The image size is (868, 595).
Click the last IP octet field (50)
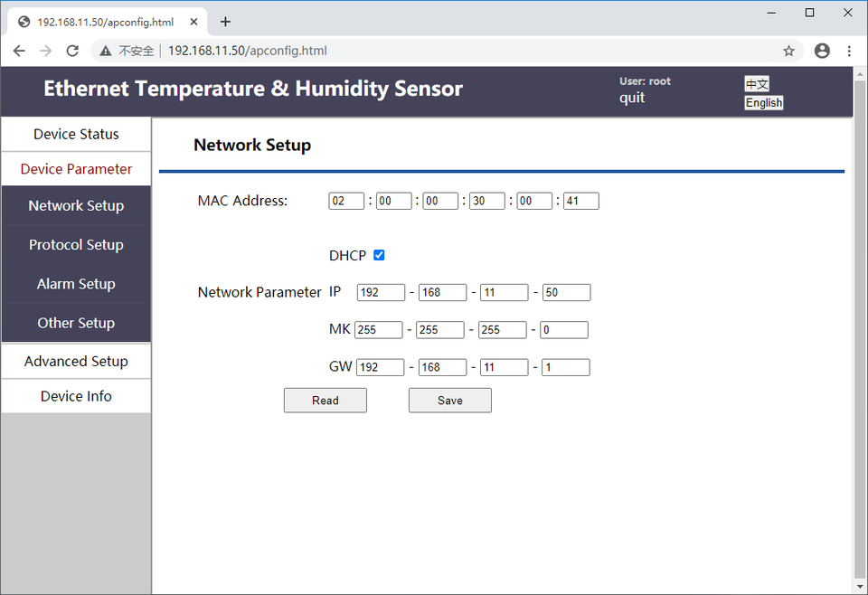click(x=566, y=292)
